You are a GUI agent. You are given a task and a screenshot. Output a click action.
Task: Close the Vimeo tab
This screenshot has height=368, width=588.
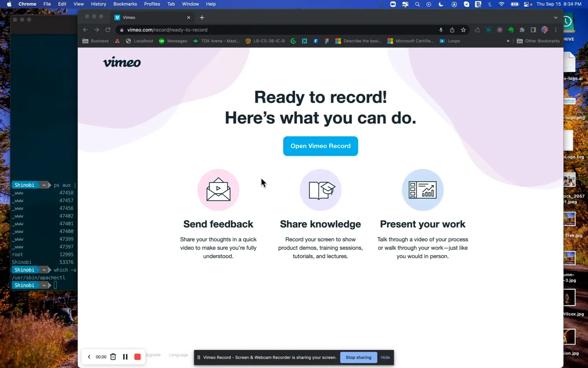click(189, 17)
